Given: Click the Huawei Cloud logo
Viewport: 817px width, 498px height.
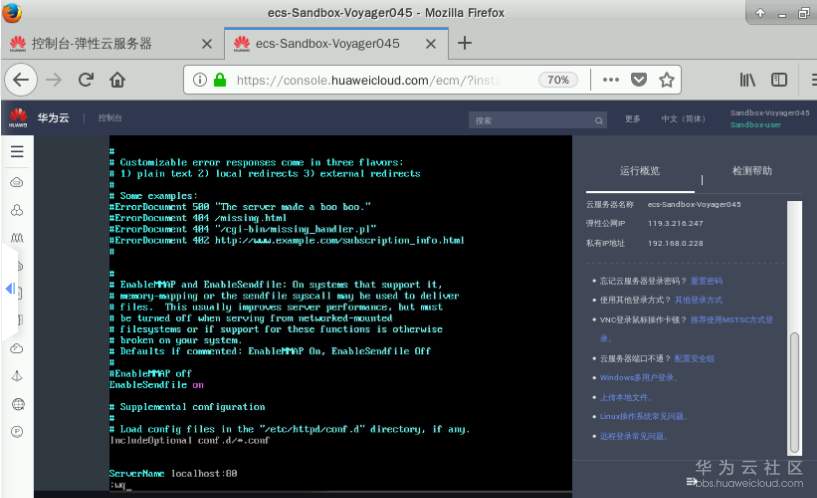Looking at the screenshot, I should pos(18,118).
